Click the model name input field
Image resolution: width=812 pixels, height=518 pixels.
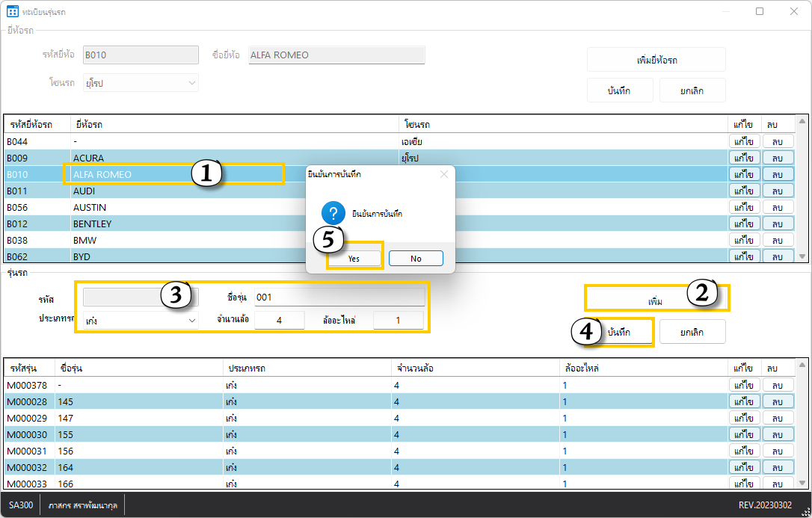[339, 297]
